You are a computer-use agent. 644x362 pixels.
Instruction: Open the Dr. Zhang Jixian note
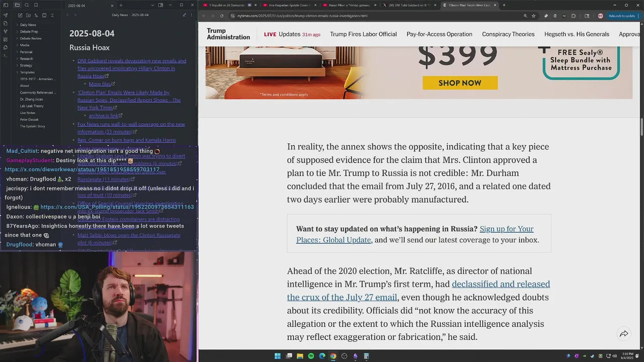31,99
